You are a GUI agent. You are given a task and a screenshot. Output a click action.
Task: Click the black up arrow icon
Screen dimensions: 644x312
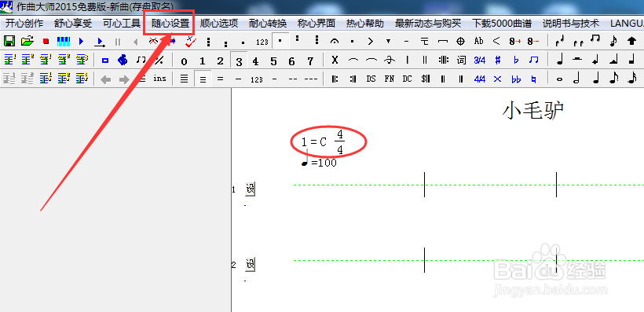(x=631, y=41)
